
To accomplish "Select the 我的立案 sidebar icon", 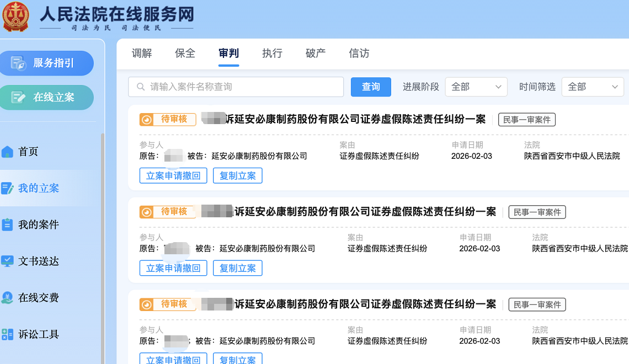I will [6, 188].
